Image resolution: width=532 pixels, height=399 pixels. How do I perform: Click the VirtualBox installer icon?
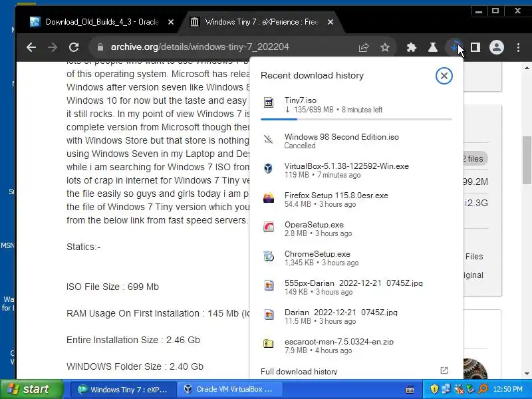coord(269,168)
